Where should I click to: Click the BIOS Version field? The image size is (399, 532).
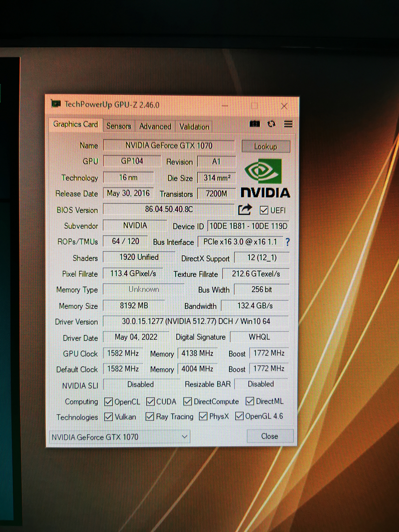[x=169, y=209]
